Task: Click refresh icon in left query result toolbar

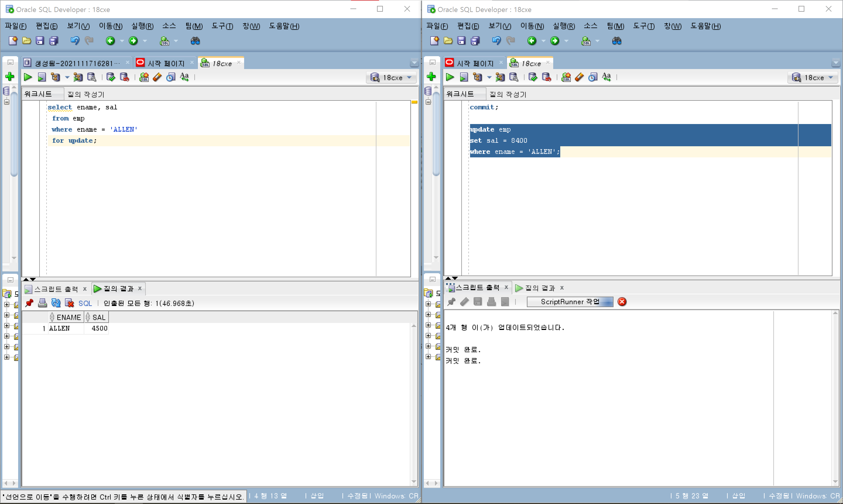Action: (56, 303)
